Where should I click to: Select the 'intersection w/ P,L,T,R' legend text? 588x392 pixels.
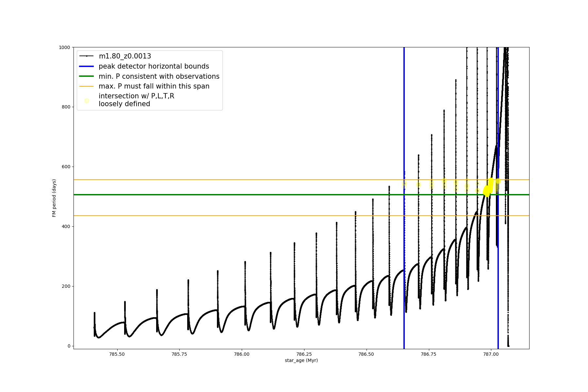(136, 96)
